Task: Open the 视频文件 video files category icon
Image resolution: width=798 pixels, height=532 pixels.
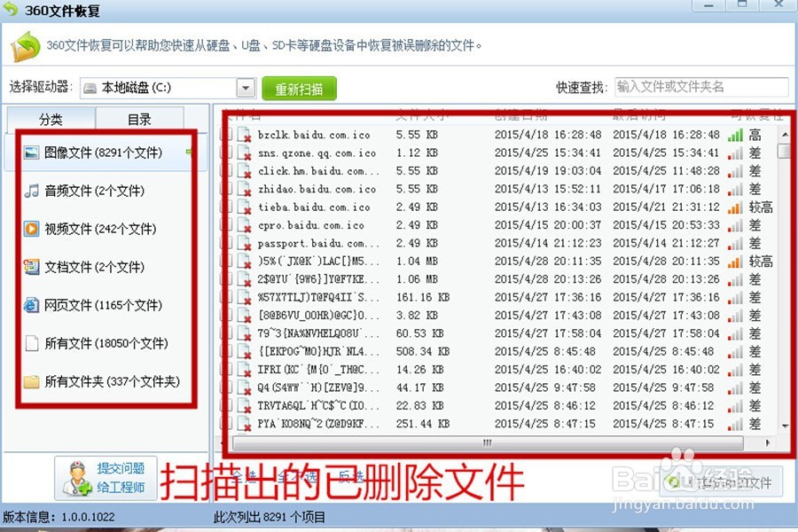Action: pyautogui.click(x=33, y=229)
